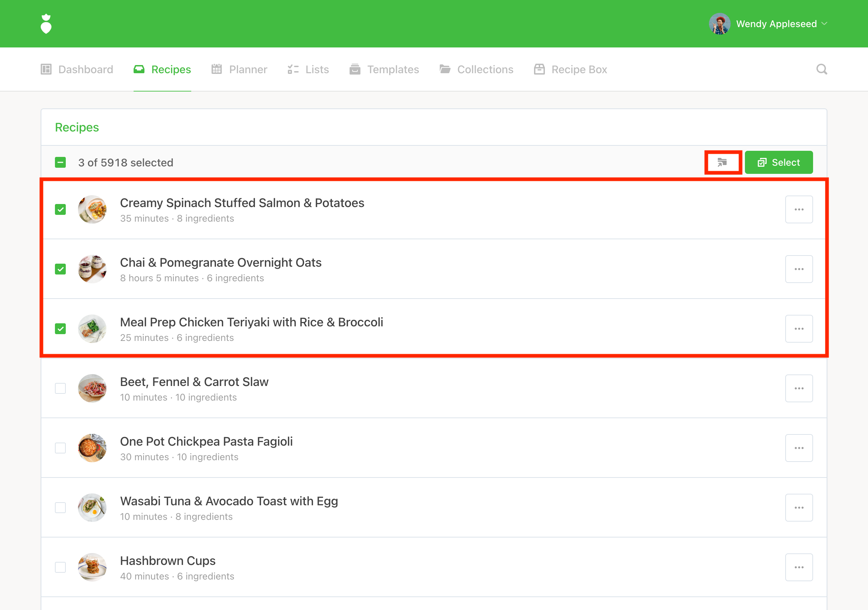This screenshot has width=868, height=610.
Task: Click the Dashboard icon in the nav
Action: tap(46, 69)
